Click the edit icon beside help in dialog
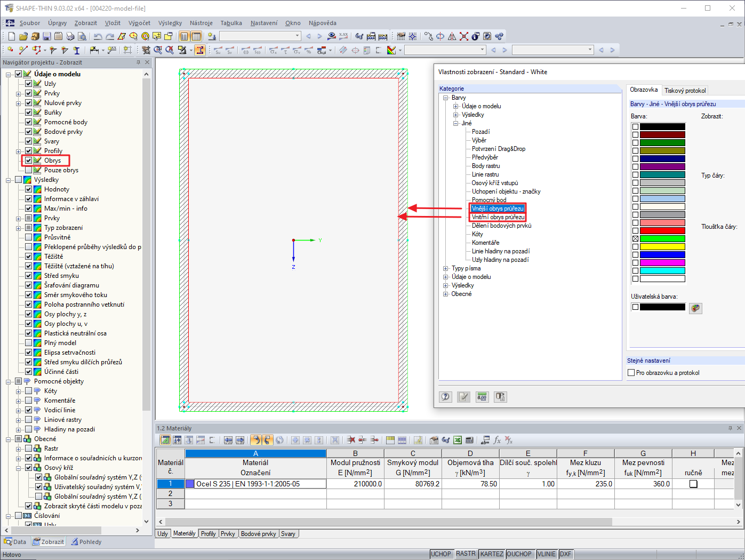This screenshot has width=745, height=560. point(464,397)
